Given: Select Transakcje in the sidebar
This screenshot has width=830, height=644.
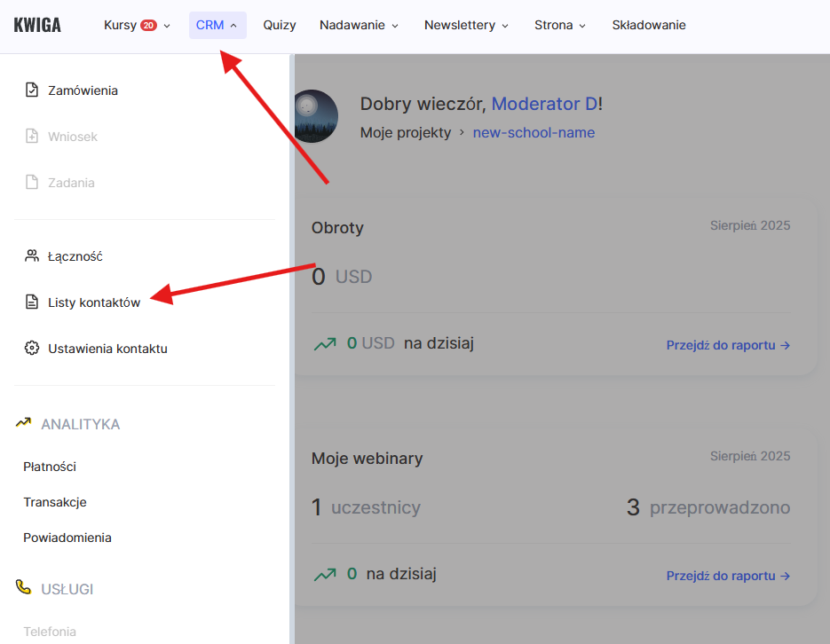Looking at the screenshot, I should (x=55, y=502).
